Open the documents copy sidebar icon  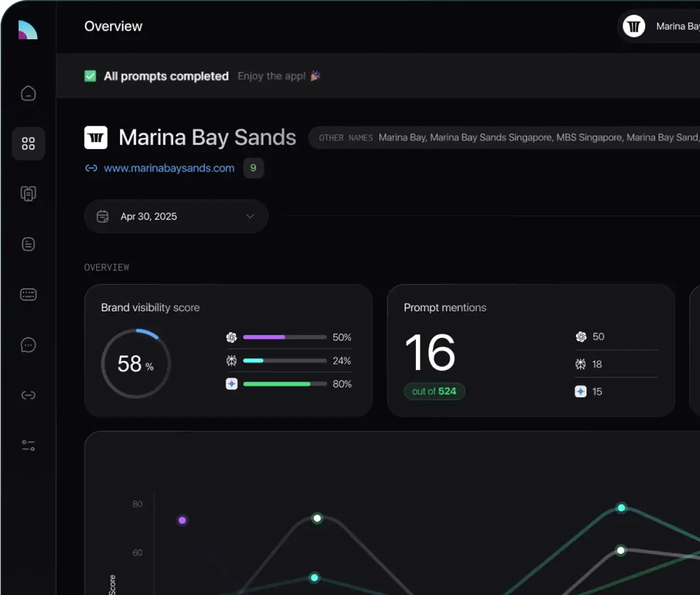coord(28,194)
